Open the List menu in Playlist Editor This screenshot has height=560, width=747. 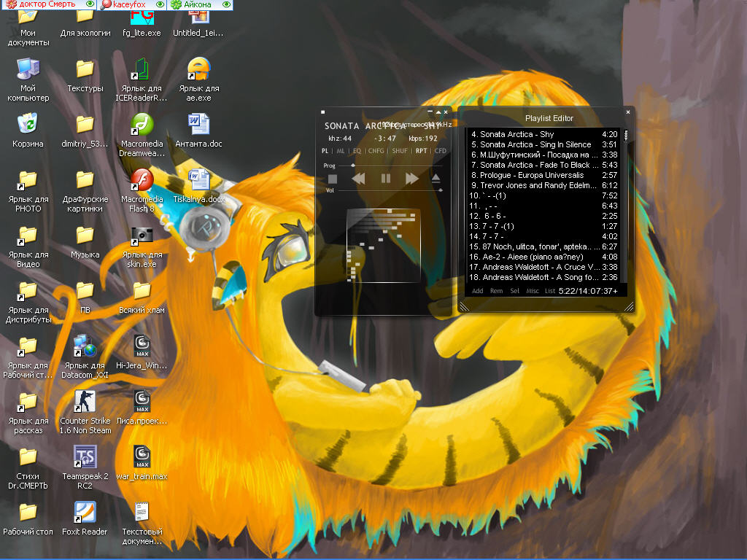[550, 291]
